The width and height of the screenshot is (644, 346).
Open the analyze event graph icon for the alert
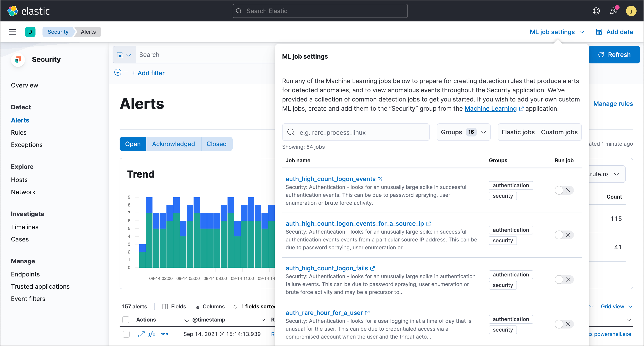tap(152, 334)
